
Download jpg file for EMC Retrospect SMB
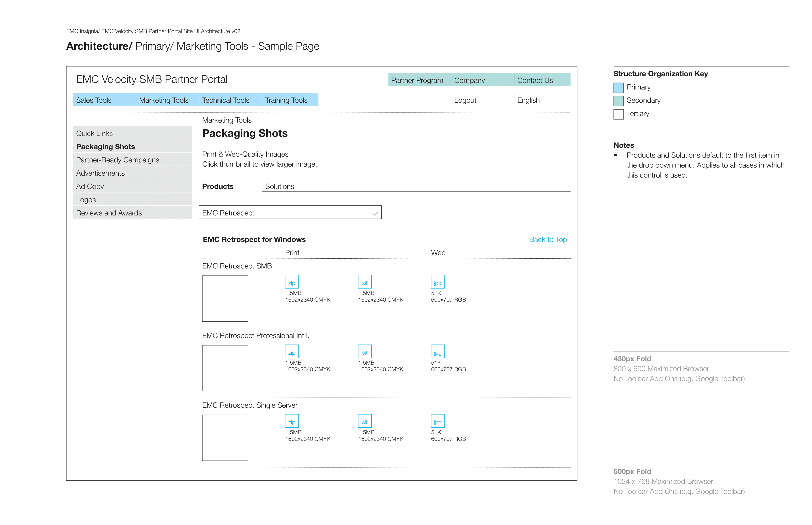tap(438, 282)
